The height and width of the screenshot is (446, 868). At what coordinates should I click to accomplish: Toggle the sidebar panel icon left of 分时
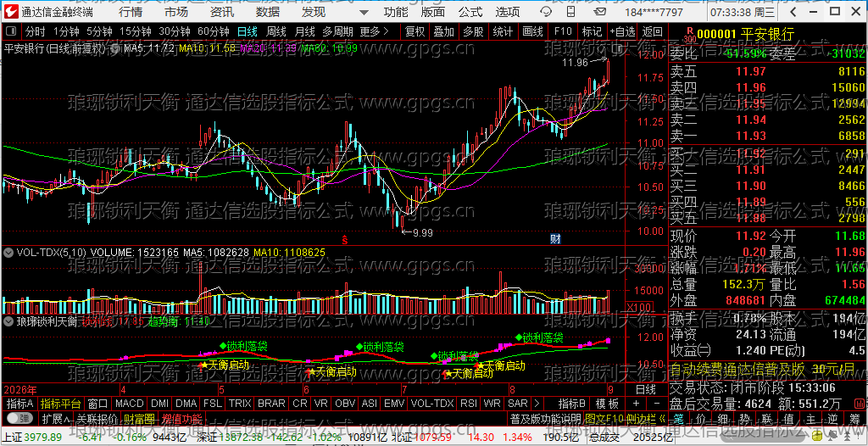(x=11, y=31)
